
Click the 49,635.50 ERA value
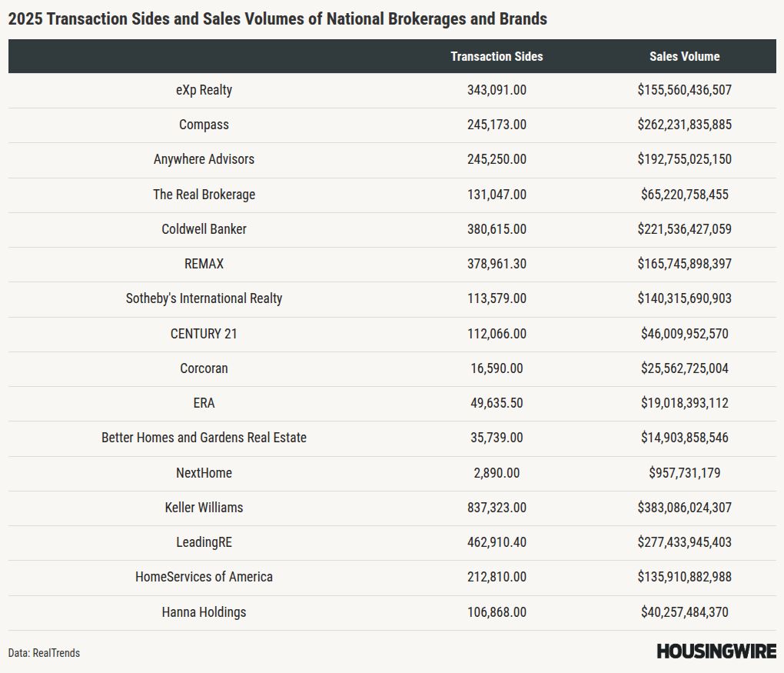click(x=497, y=403)
